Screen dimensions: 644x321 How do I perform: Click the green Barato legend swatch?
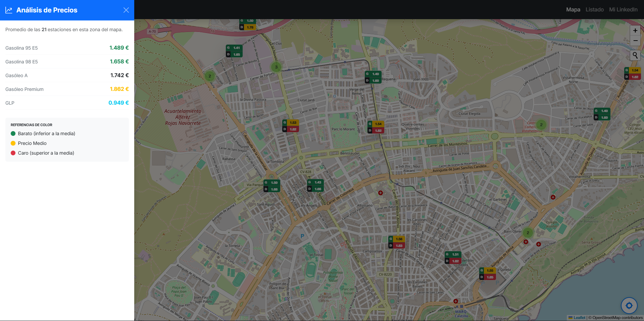pos(13,133)
